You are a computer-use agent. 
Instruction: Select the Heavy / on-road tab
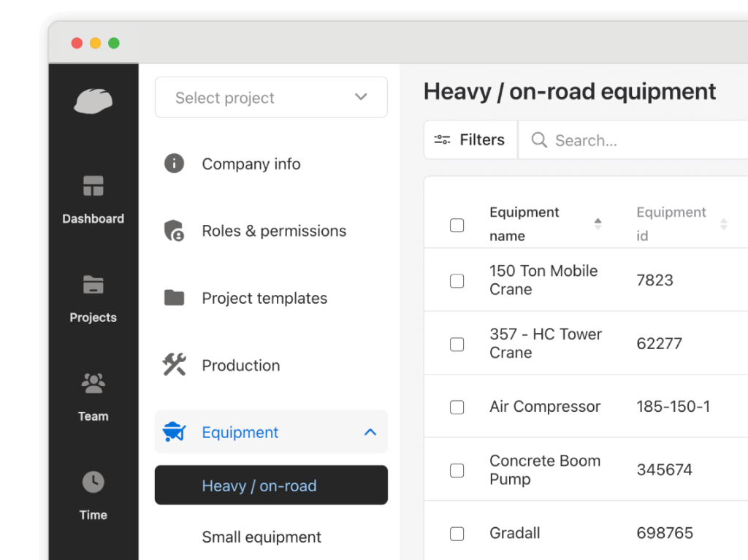pos(261,485)
